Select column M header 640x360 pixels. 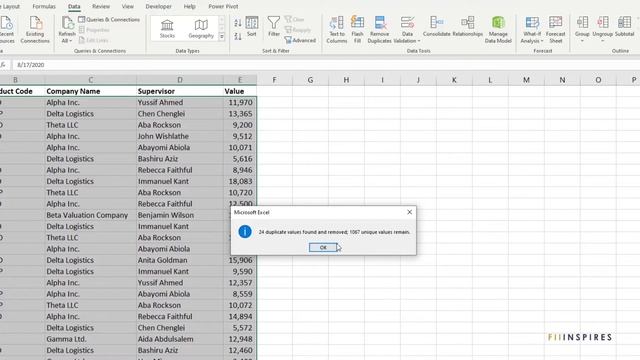click(x=526, y=80)
